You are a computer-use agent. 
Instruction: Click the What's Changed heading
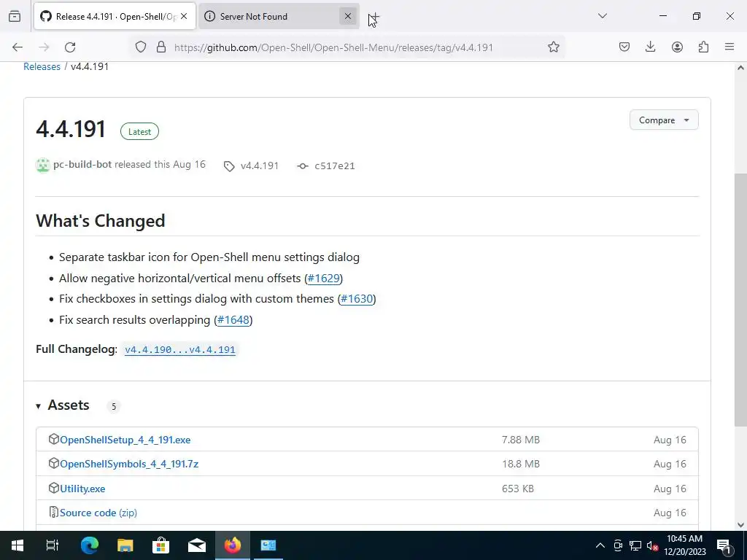(x=101, y=221)
